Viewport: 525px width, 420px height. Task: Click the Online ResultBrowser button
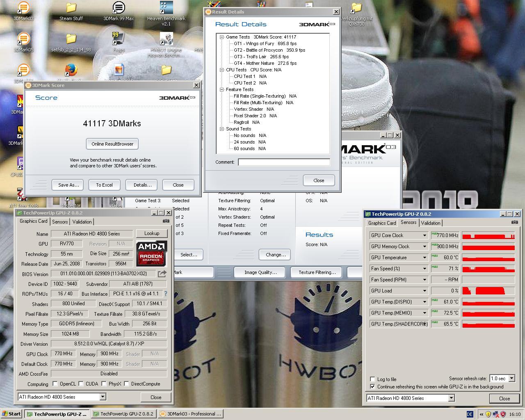point(112,144)
